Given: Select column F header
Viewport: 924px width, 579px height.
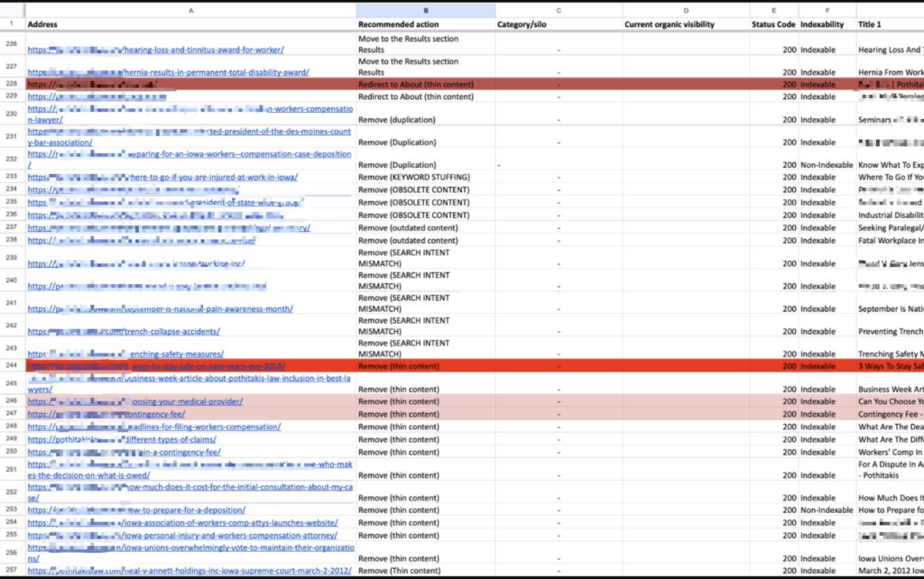Looking at the screenshot, I should (827, 10).
